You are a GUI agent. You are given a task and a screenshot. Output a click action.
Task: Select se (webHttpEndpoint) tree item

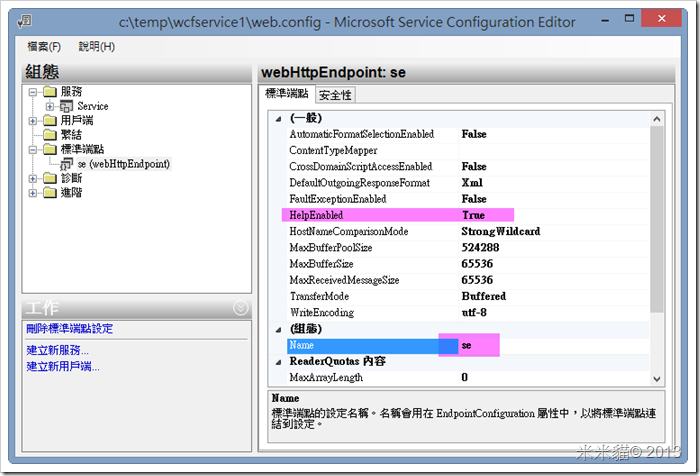[124, 164]
